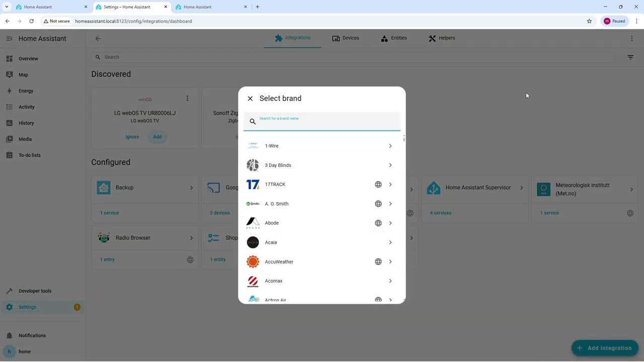This screenshot has width=644, height=362.
Task: Choose the 3 Day Blinds logo
Action: [x=253, y=165]
